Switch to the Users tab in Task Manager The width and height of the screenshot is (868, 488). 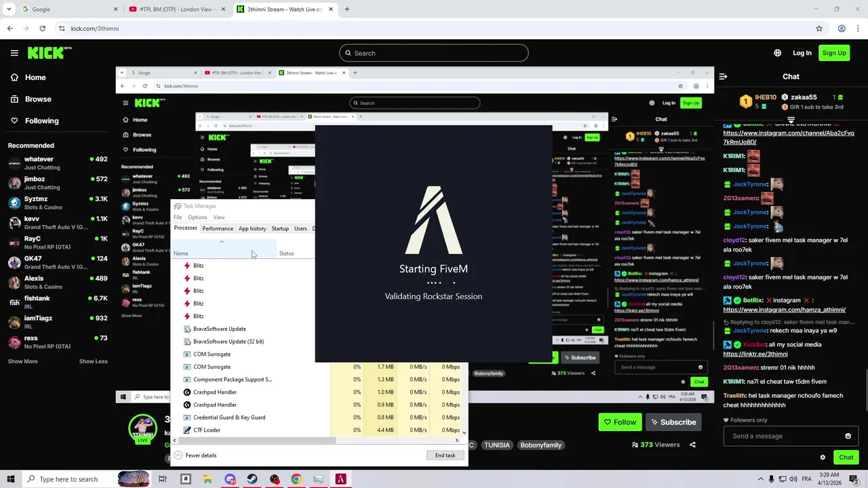(x=300, y=228)
